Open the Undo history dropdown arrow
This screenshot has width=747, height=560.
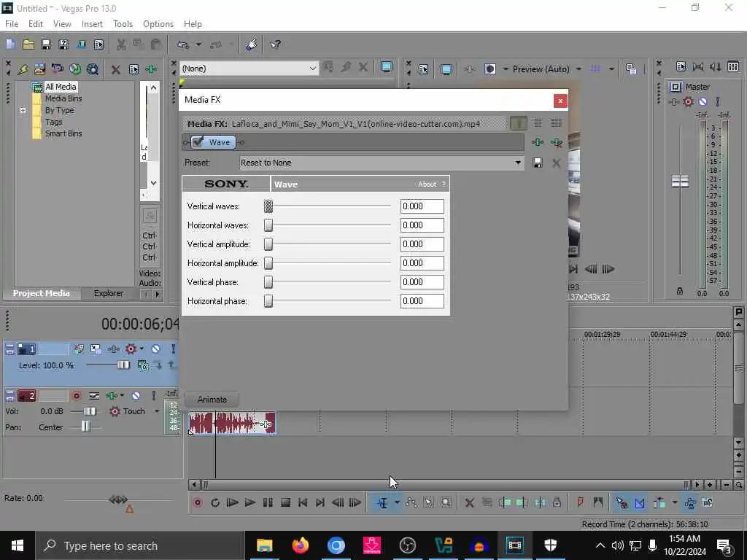pos(198,44)
